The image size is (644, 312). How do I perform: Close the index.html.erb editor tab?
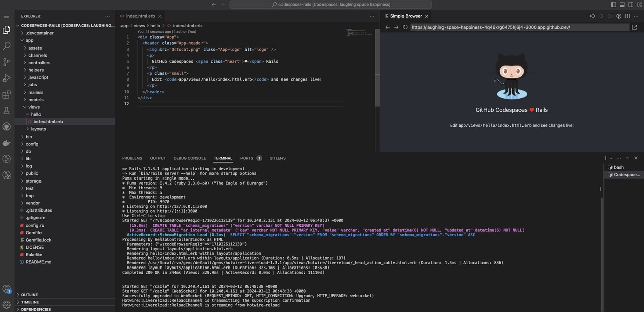[160, 16]
